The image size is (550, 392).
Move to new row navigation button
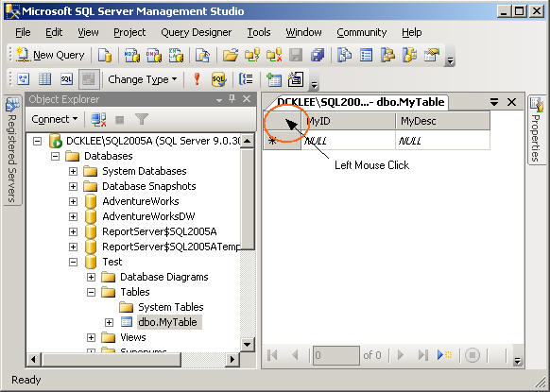coord(444,355)
